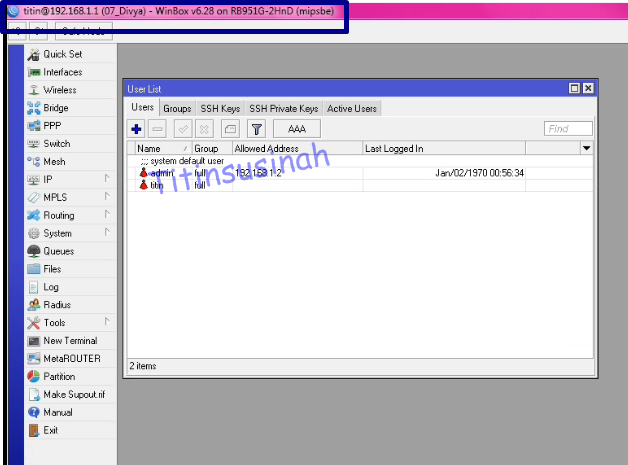Switch to the Users tab
The width and height of the screenshot is (628, 465).
(143, 107)
